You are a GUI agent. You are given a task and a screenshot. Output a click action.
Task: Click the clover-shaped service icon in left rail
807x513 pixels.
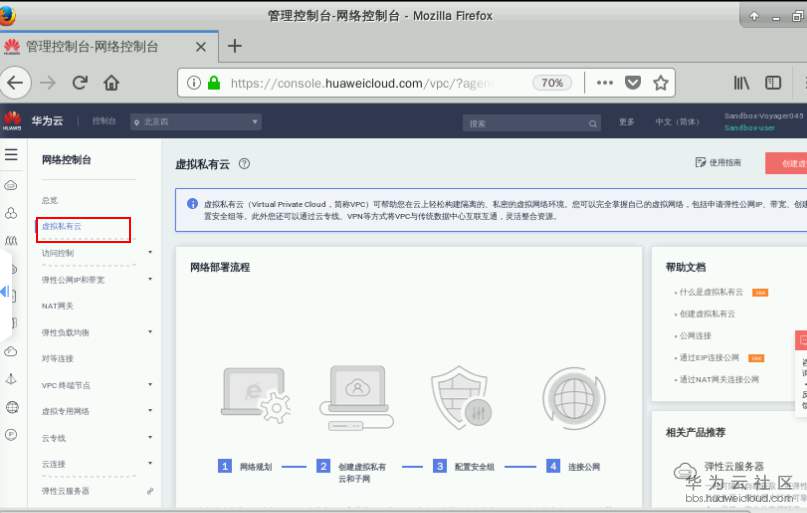[x=11, y=213]
